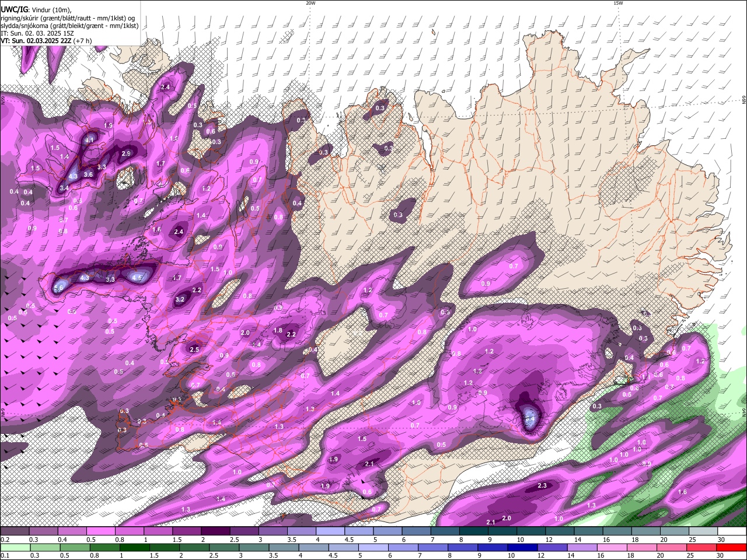
Task: Click the 'UWC/IG: Vindur (10m)' title text
Action: 36,9
